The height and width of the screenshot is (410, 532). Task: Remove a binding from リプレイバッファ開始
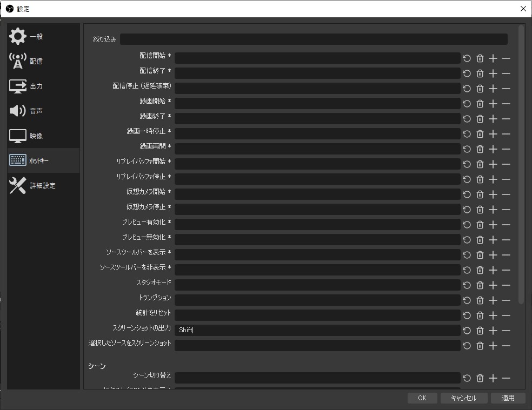[506, 164]
